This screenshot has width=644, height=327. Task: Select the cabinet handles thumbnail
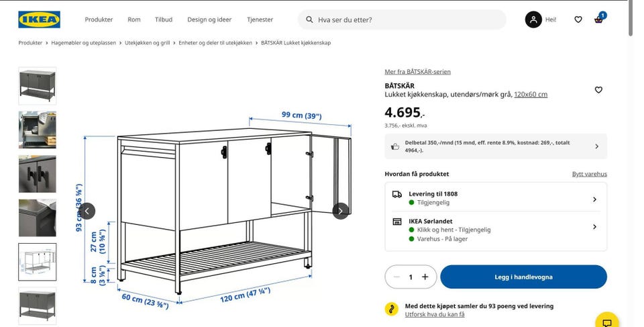pyautogui.click(x=38, y=174)
